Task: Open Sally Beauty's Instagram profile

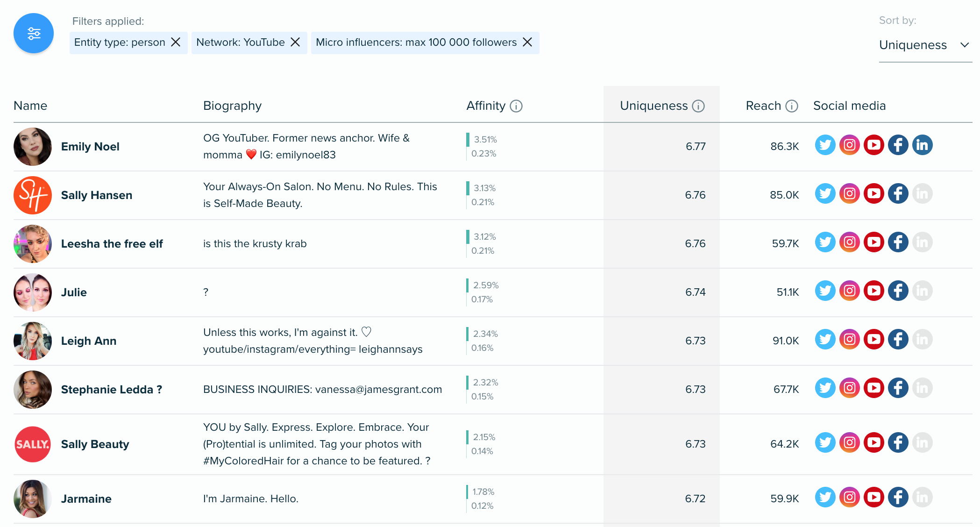Action: point(850,442)
